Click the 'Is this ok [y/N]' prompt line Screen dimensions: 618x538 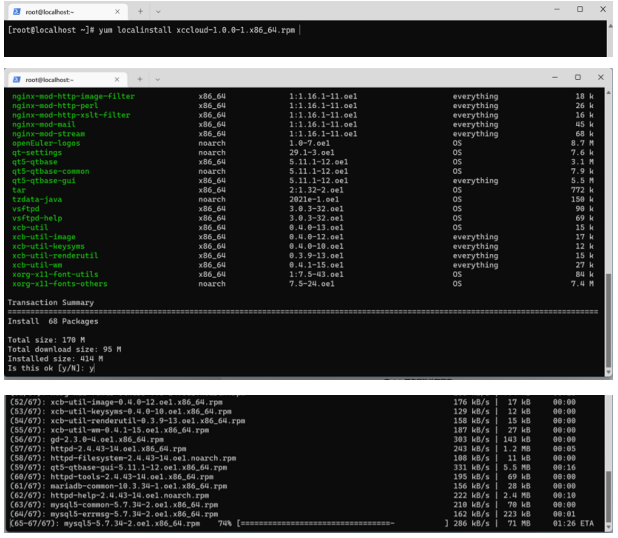point(50,369)
